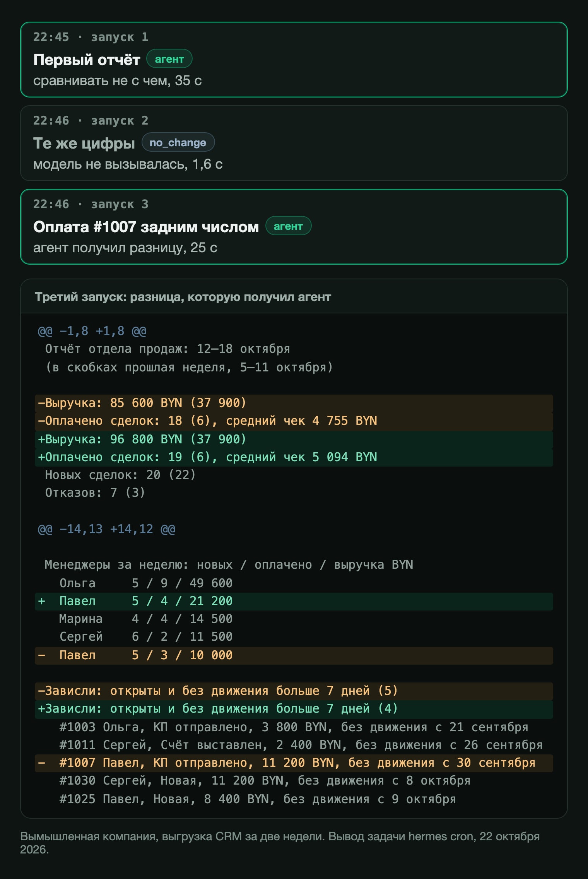Click the deal line #1030 Сергей
The image size is (588, 879).
[265, 781]
